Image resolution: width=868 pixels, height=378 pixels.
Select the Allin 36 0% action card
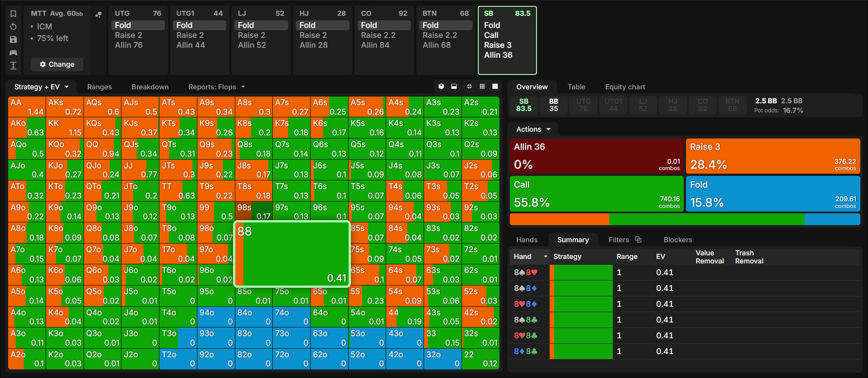pos(597,156)
